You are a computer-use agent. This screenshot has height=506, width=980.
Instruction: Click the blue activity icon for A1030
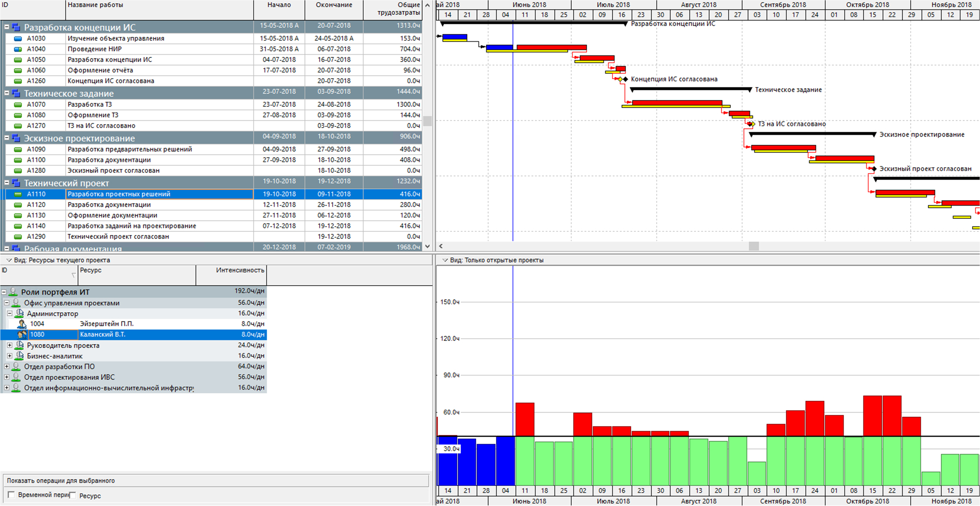[18, 38]
